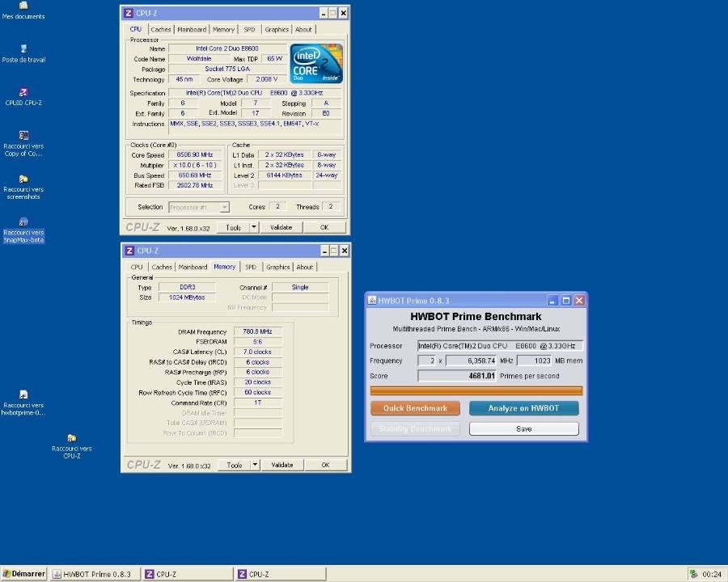The image size is (728, 582).
Task: Click Analyze on HWBOT button
Action: tap(523, 408)
